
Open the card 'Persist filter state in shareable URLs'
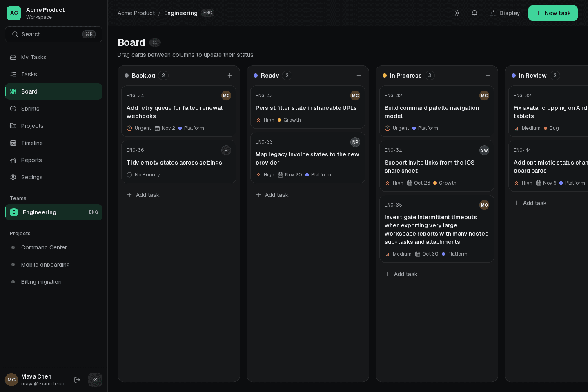click(x=308, y=107)
